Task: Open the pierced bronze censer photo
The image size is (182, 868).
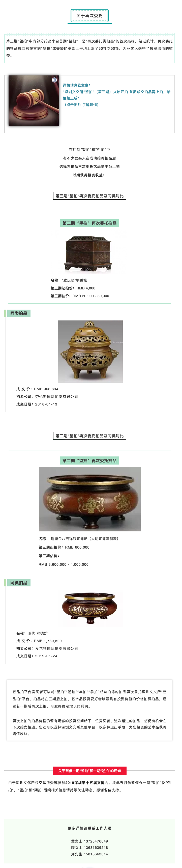Action: (90, 351)
